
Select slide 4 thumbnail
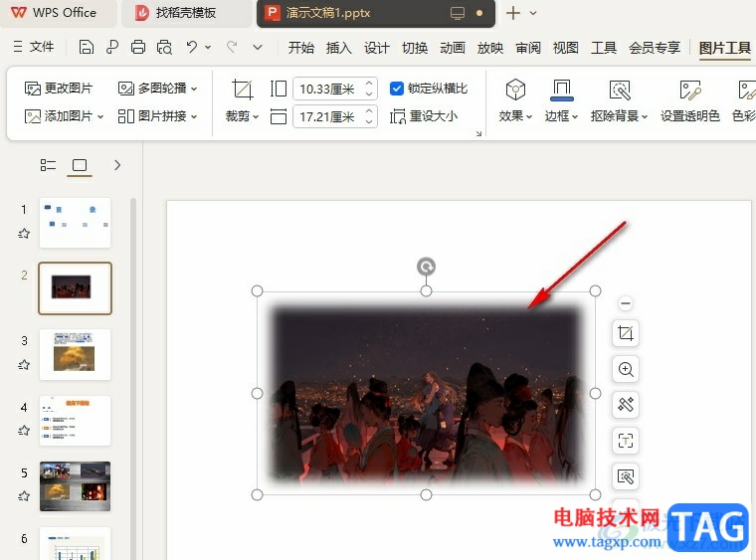click(75, 421)
